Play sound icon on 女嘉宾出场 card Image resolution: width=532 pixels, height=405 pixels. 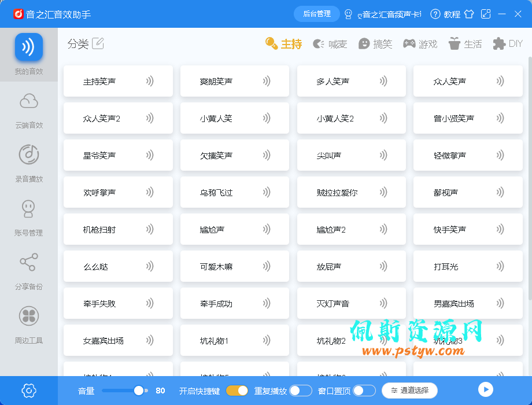pos(150,340)
